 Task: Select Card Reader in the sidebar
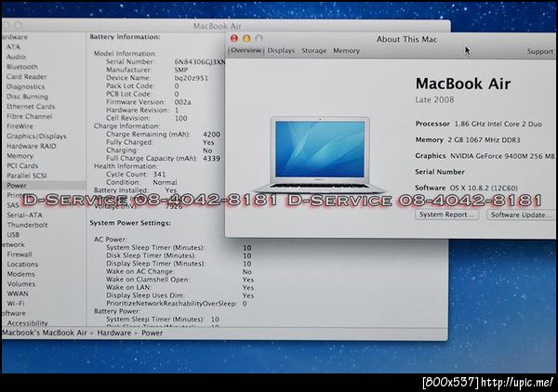coord(27,77)
